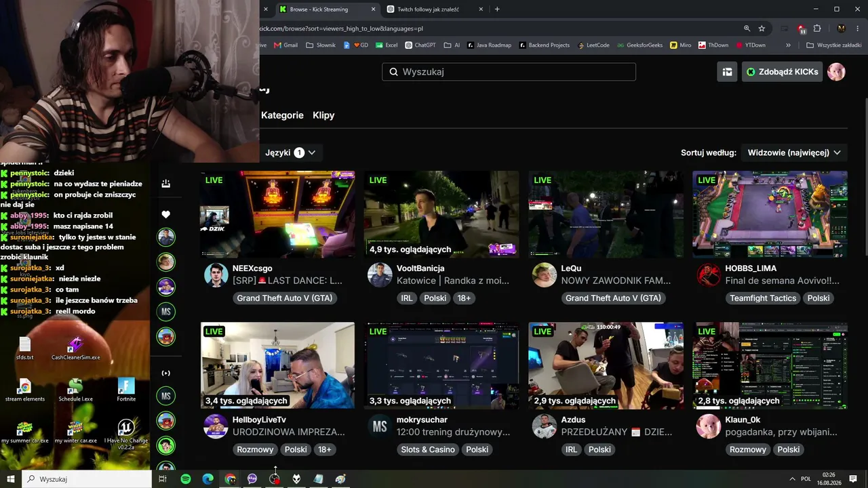Open the Słownik bookmarks folder

321,45
